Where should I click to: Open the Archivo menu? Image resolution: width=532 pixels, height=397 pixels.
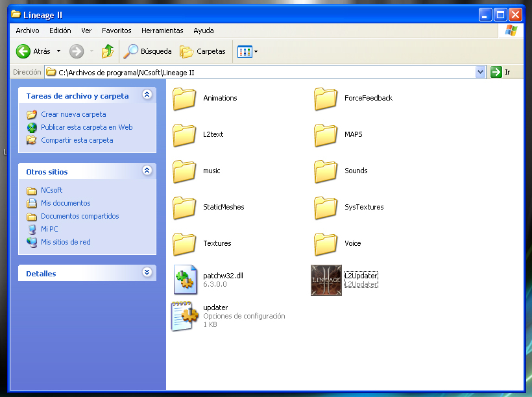[27, 30]
